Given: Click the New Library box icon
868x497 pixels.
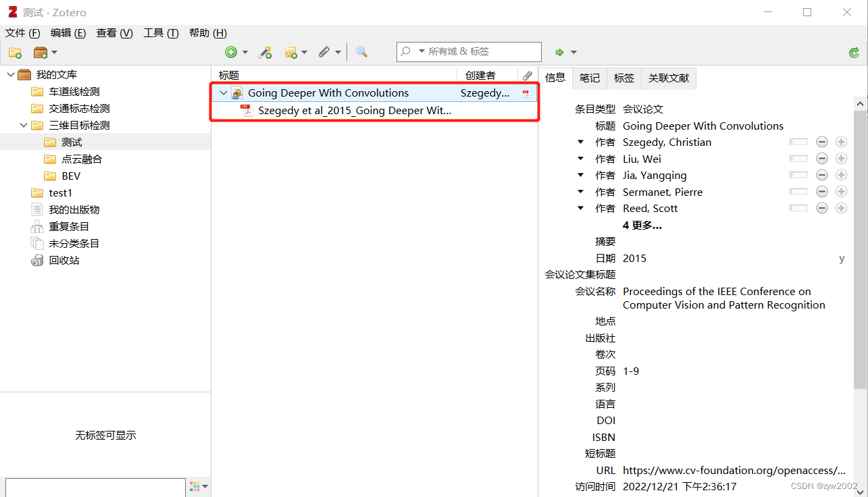Looking at the screenshot, I should (41, 53).
